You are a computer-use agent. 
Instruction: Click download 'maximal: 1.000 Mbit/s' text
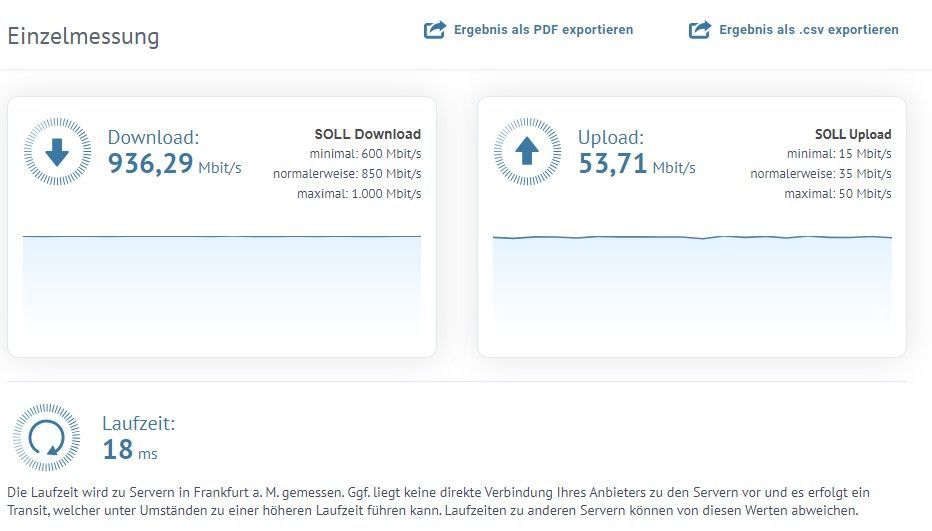pos(359,193)
